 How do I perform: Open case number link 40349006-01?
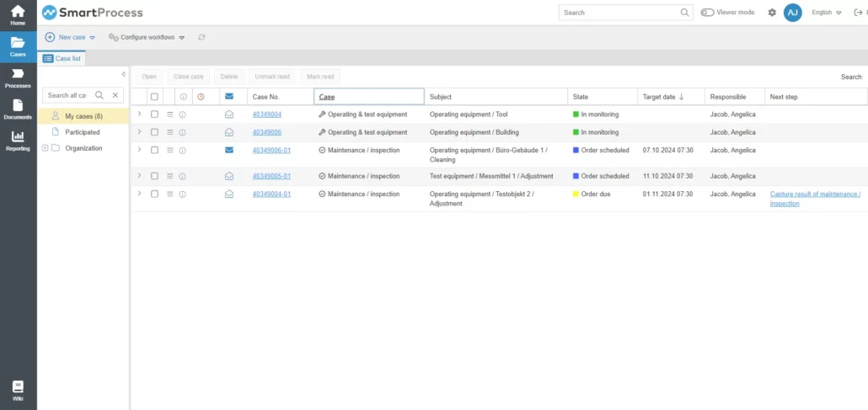tap(271, 150)
